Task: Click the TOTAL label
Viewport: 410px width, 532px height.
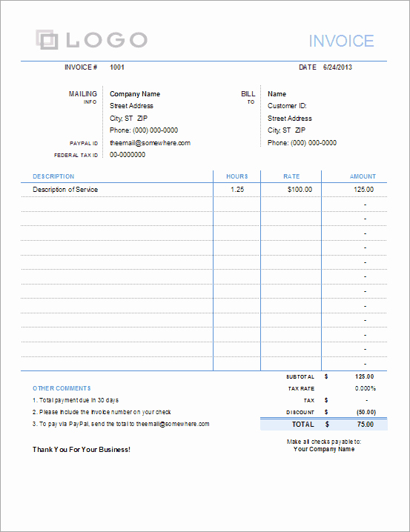Action: click(303, 425)
